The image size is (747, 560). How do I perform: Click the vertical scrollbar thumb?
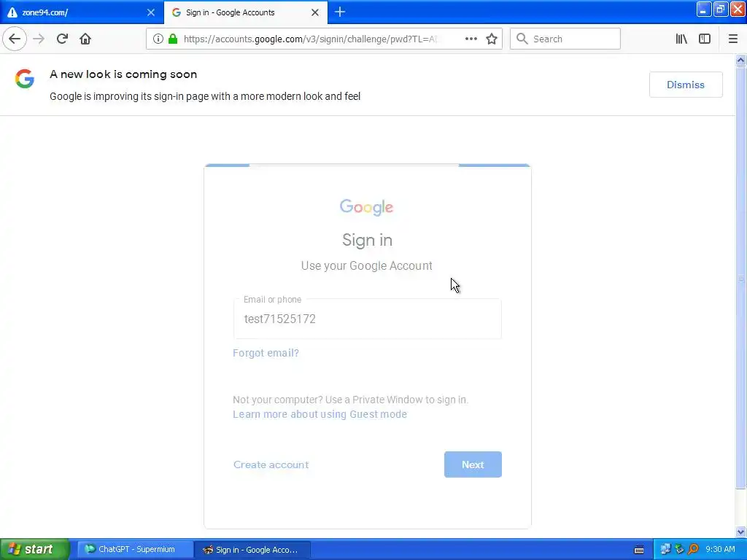[740, 278]
